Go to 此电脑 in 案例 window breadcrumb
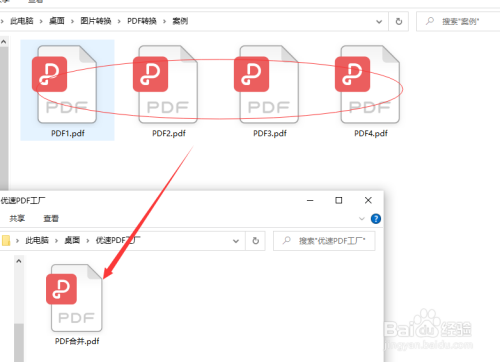Viewport: 500px width, 362px height. 22,21
